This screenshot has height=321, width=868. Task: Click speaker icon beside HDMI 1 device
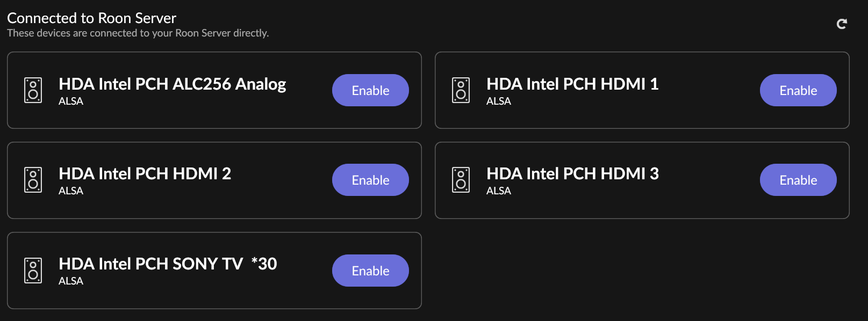(461, 90)
